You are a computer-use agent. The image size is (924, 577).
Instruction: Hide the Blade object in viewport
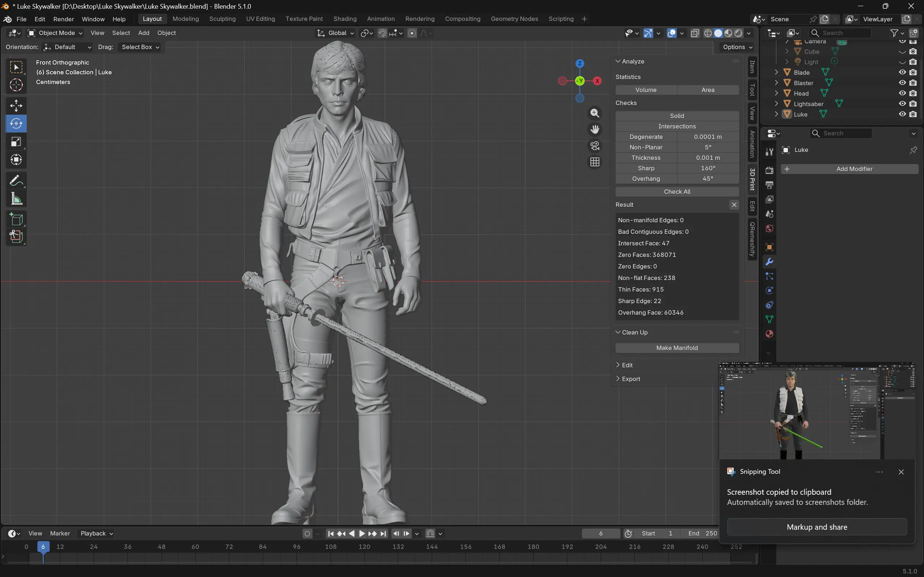902,73
